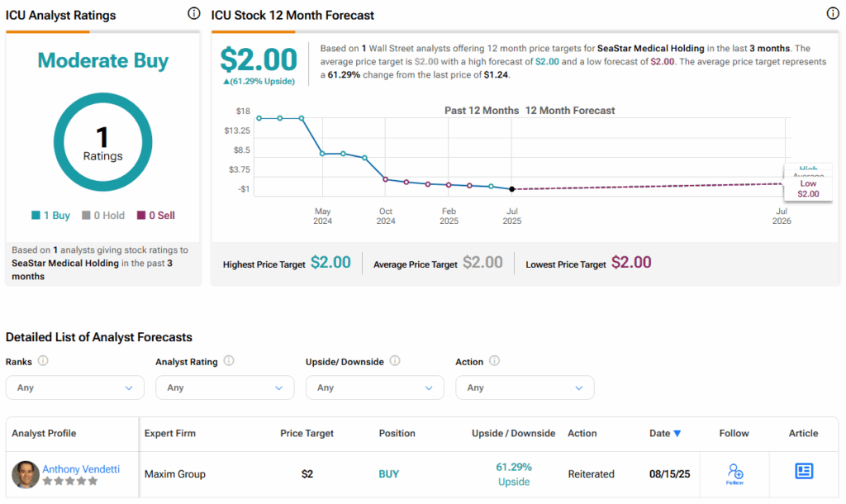Click the large $2.00 price target
The image size is (846, 504).
pyautogui.click(x=259, y=59)
